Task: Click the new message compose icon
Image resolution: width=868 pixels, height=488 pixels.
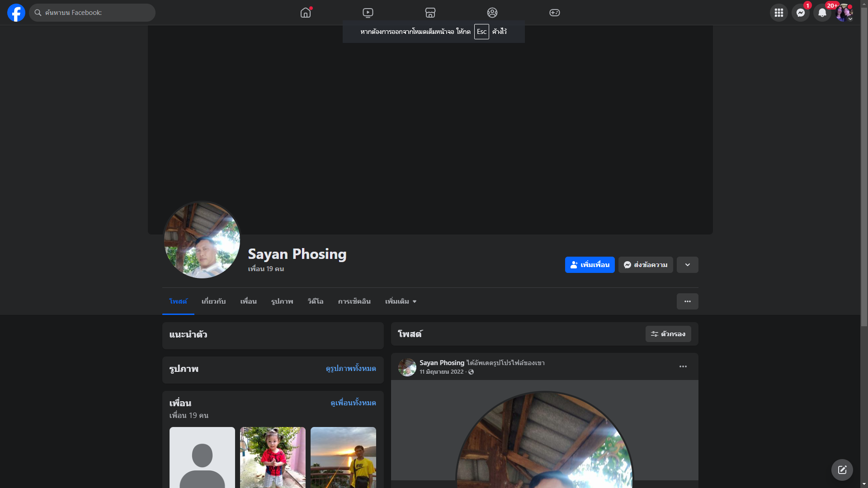Action: click(842, 470)
